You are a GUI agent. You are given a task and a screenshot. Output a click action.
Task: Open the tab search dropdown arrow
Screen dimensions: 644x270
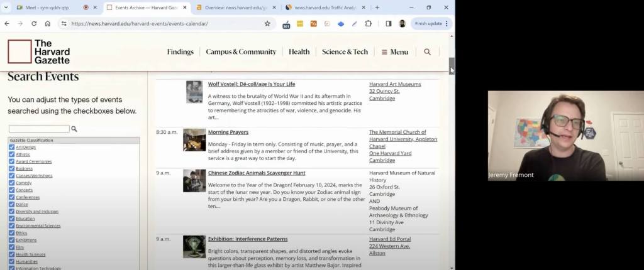6,8
